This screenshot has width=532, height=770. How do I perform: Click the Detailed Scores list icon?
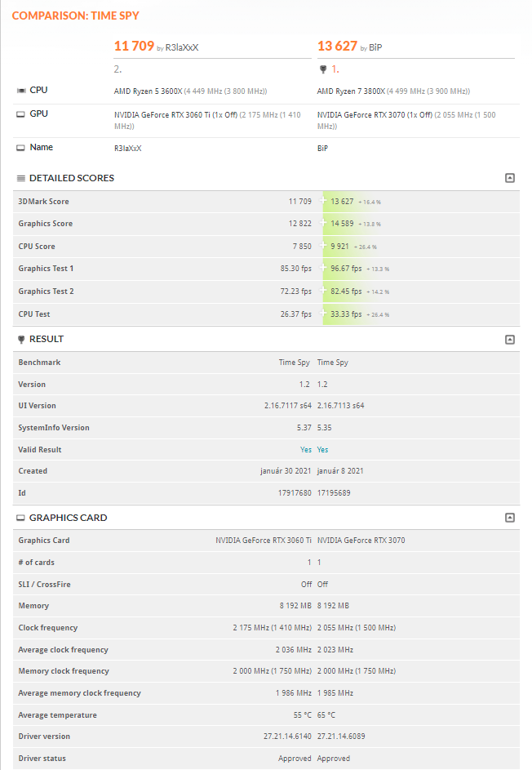[20, 178]
